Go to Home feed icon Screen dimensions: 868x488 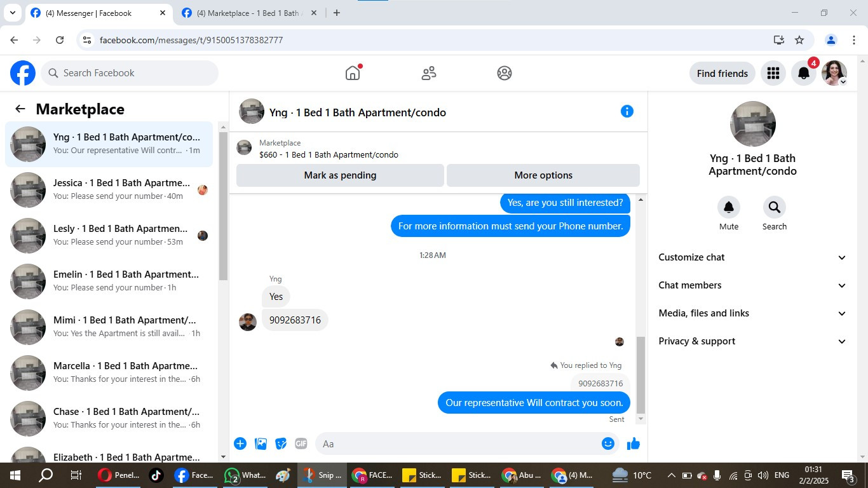coord(353,73)
